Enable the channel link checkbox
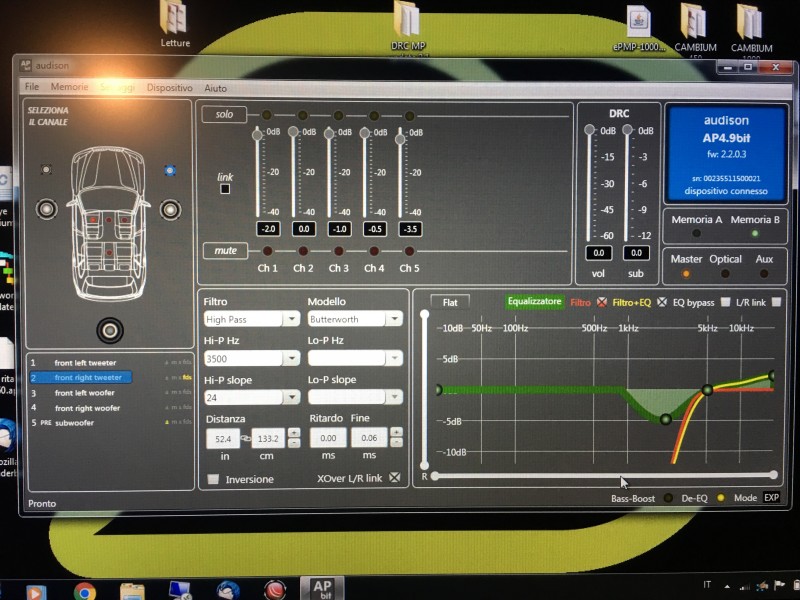800x600 pixels. point(225,189)
